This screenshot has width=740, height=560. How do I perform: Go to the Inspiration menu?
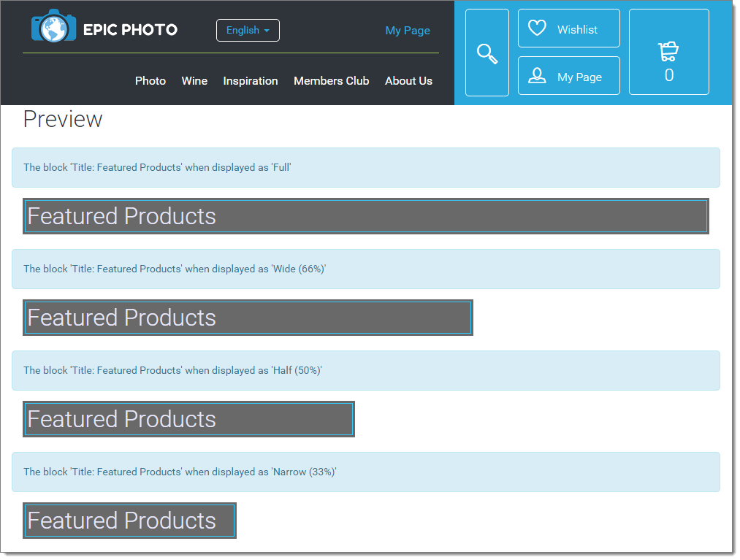pyautogui.click(x=251, y=81)
